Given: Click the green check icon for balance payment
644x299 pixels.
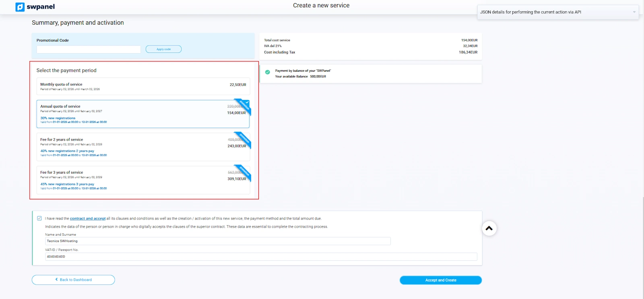Looking at the screenshot, I should point(268,73).
